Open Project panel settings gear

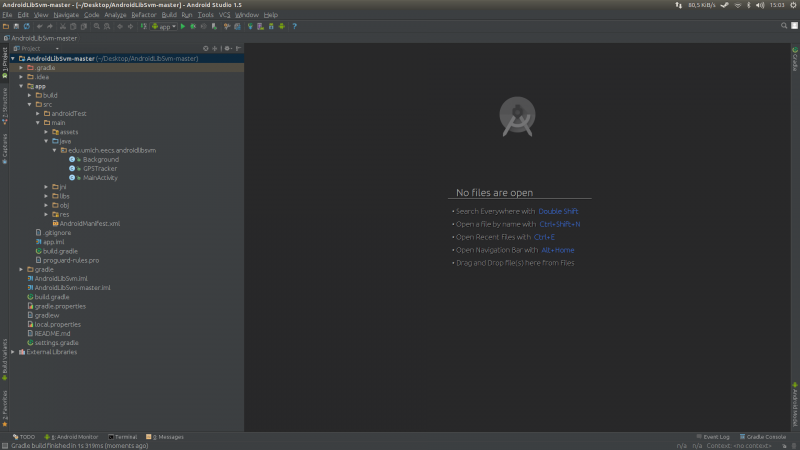coord(227,48)
